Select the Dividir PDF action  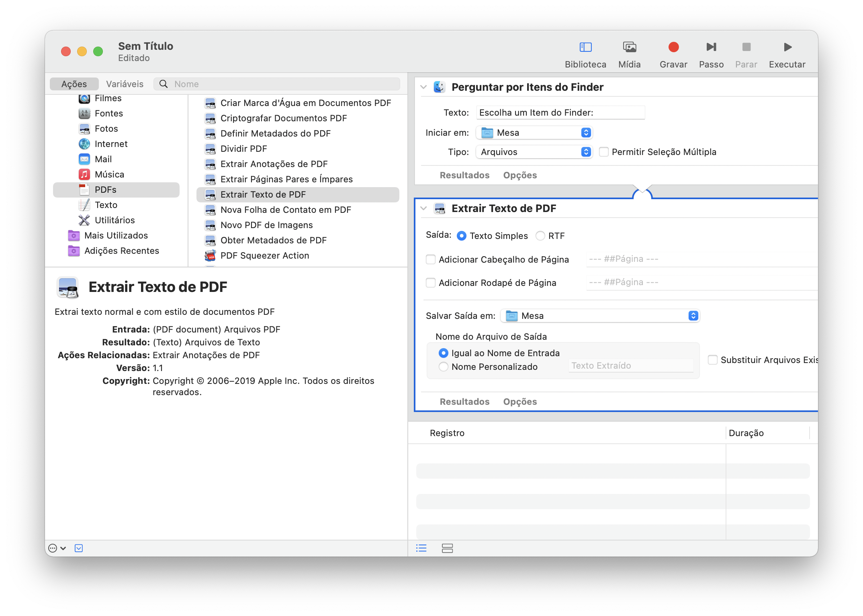[x=243, y=149]
